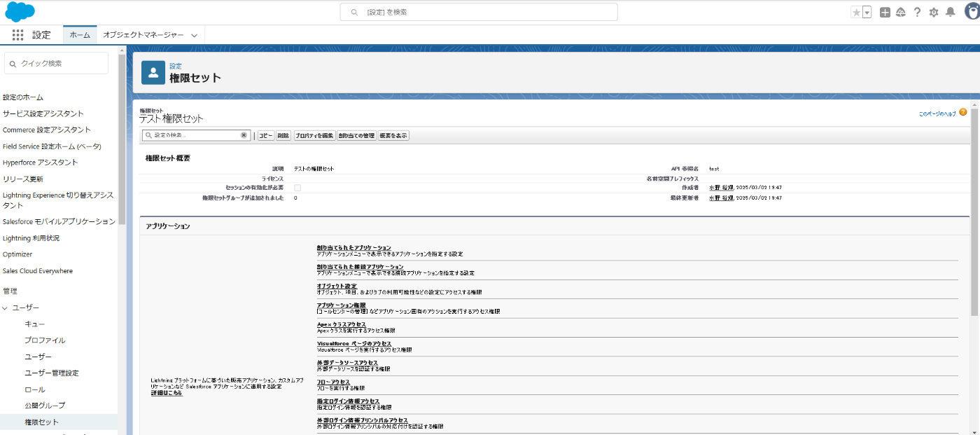The image size is (980, 435).
Task: Open the Visualforce ページのアクセス link
Action: pyautogui.click(x=354, y=343)
